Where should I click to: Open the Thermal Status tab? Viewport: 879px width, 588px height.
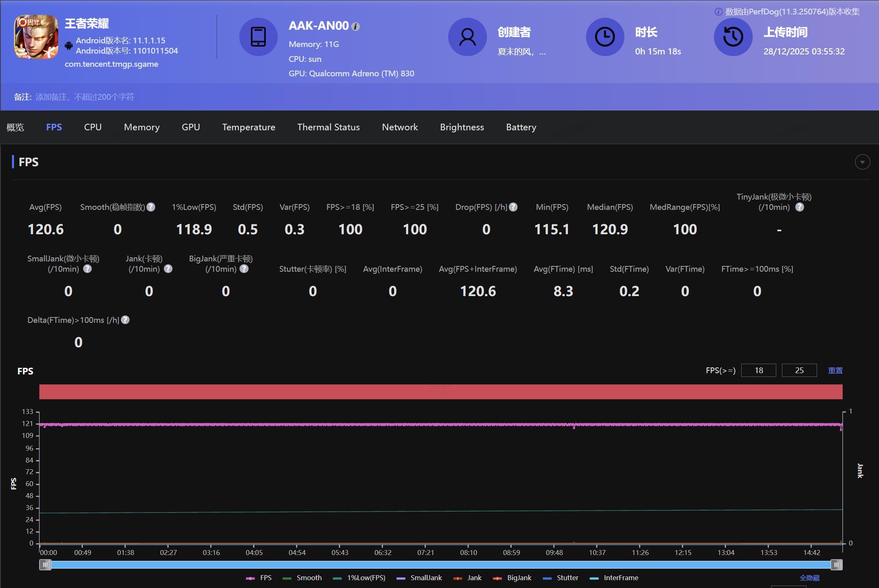(x=328, y=127)
